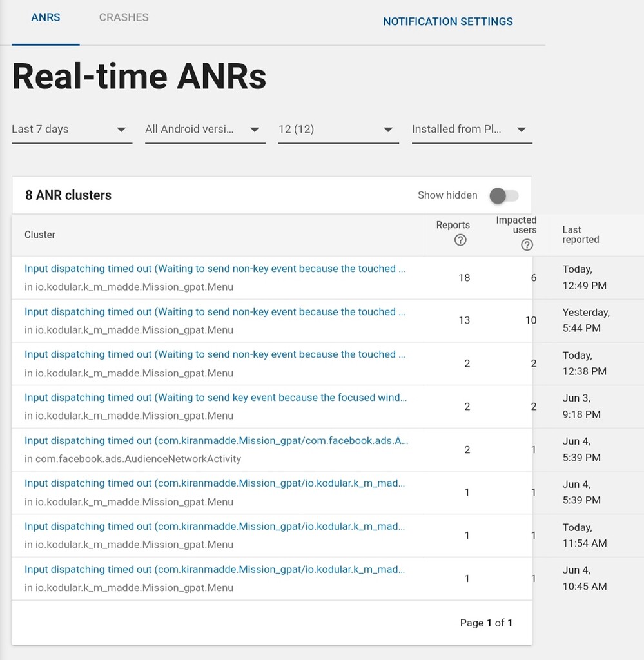Open the com.facebook.ads AudienceNetworkActivity cluster
Screen dimensions: 644x660
216,441
